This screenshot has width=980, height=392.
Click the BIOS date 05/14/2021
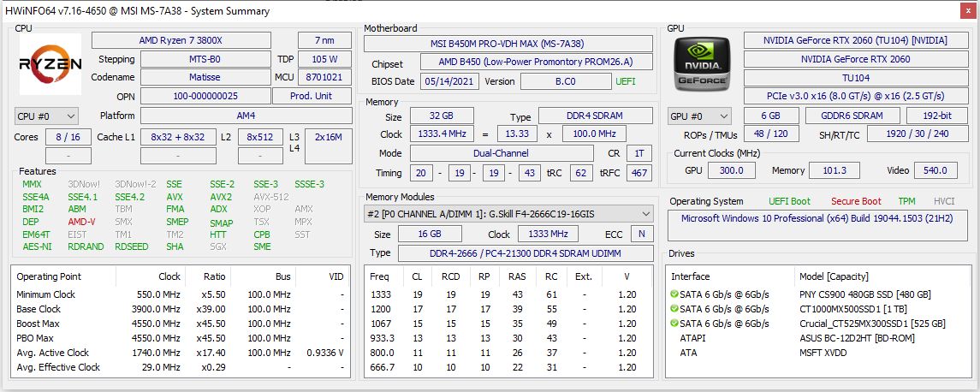tap(450, 81)
